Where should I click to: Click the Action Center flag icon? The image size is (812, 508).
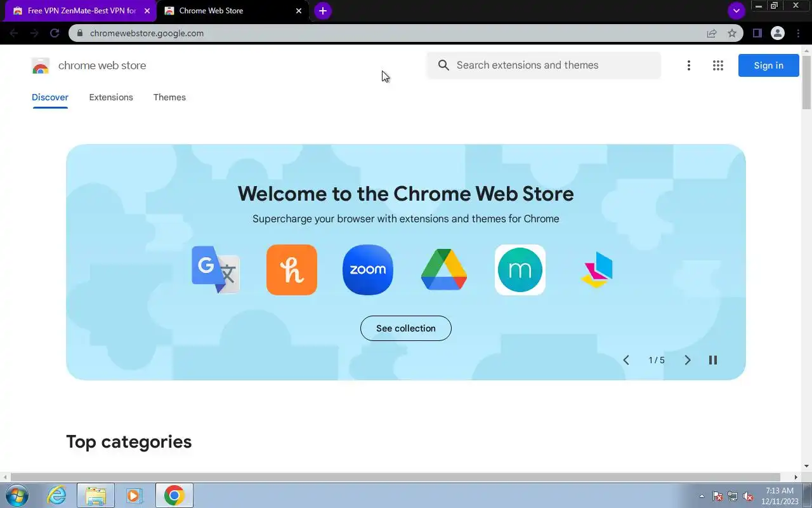pos(717,496)
